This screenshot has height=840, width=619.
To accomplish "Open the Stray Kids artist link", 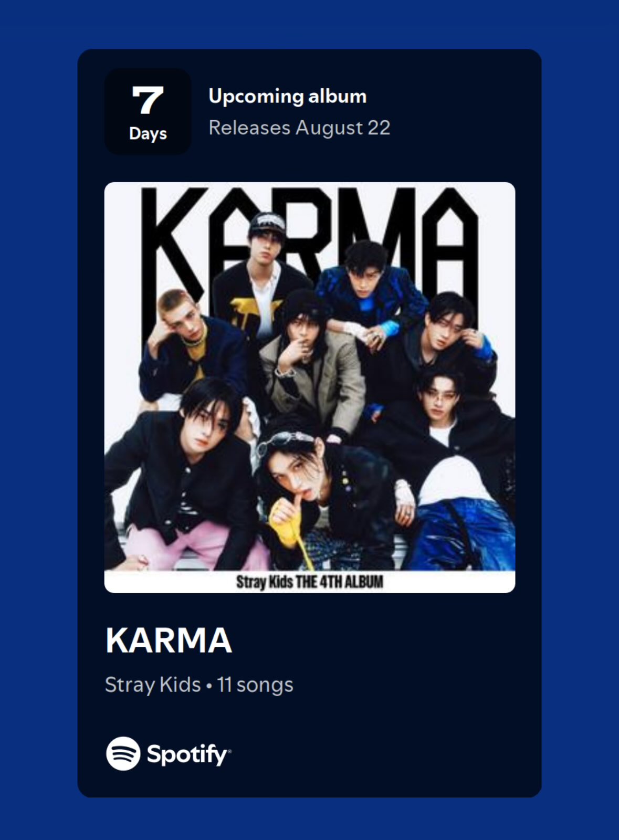I will [x=153, y=685].
